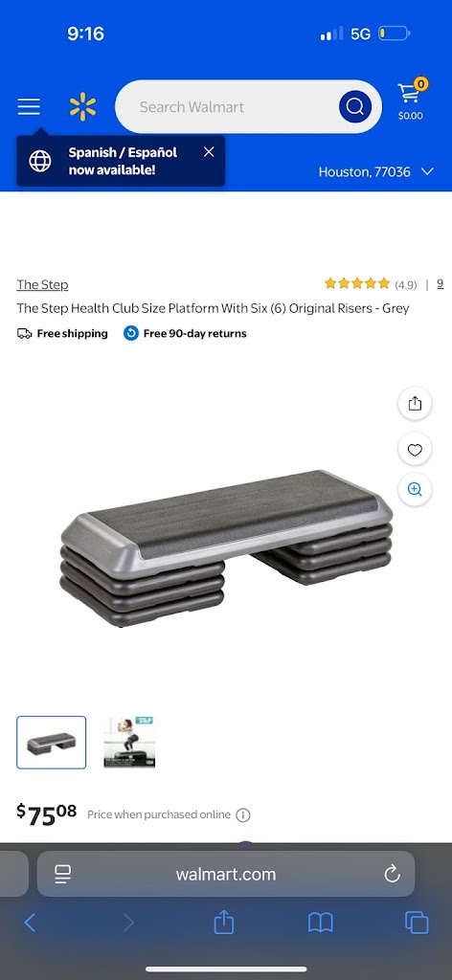Expand the Houston, 77036 location dropdown
Screen dimensions: 452x980
[x=375, y=172]
